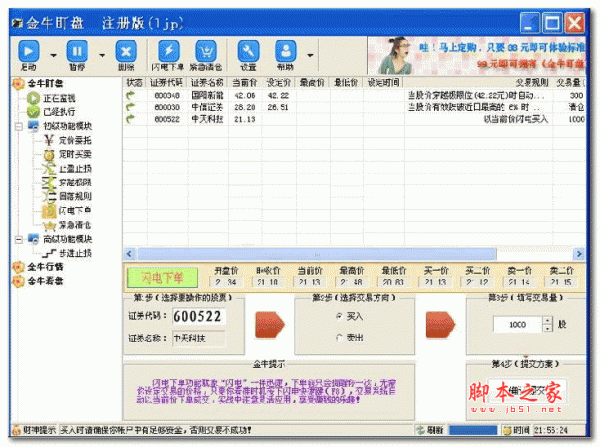Click the blue progress bar in status bar
600x447 pixels.
click(x=473, y=431)
